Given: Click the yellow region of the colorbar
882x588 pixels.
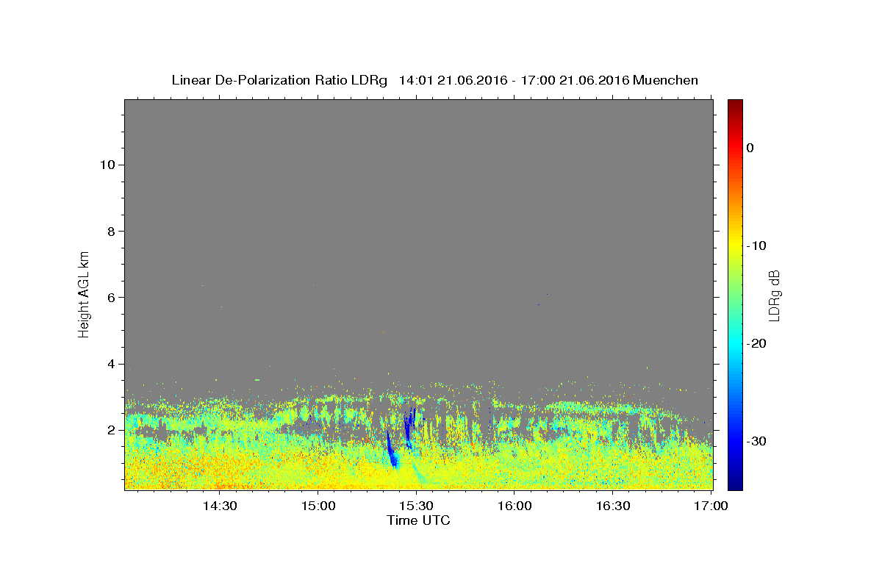Looking at the screenshot, I should [x=735, y=245].
